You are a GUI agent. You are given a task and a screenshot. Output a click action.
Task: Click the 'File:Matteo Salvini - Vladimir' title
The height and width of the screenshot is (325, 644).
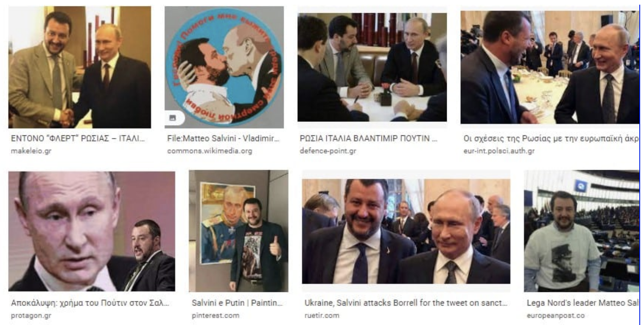pos(223,139)
